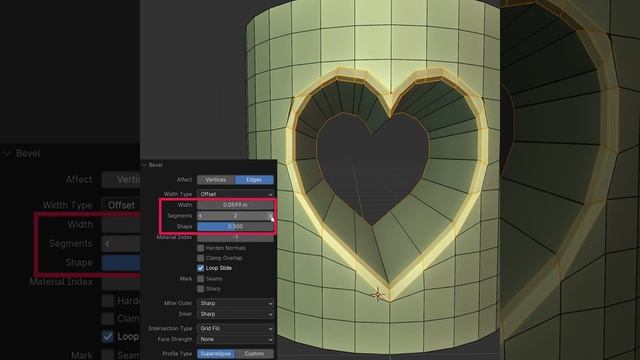The width and height of the screenshot is (640, 360).
Task: Disable the Loop Slide checkbox in center panel
Action: click(x=200, y=268)
